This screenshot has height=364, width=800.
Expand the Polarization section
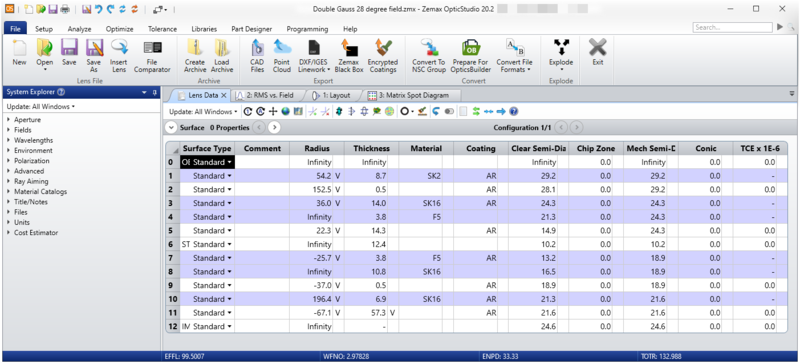coord(9,160)
